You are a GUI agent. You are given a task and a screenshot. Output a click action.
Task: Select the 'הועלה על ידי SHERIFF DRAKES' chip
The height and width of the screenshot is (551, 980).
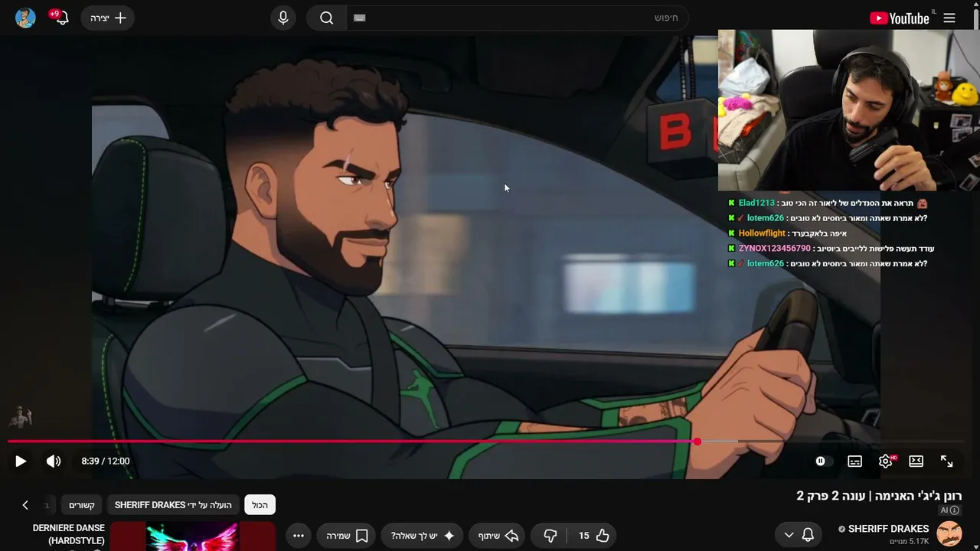point(173,505)
